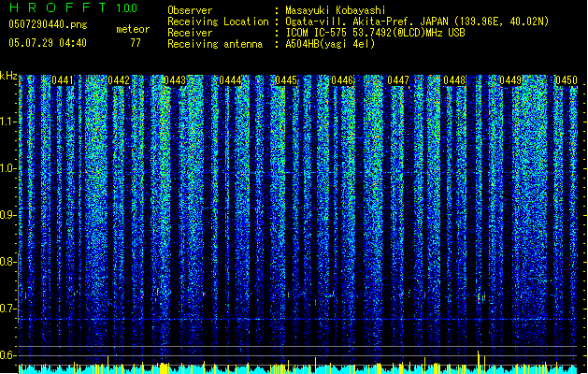Click the Observer label

pos(190,10)
